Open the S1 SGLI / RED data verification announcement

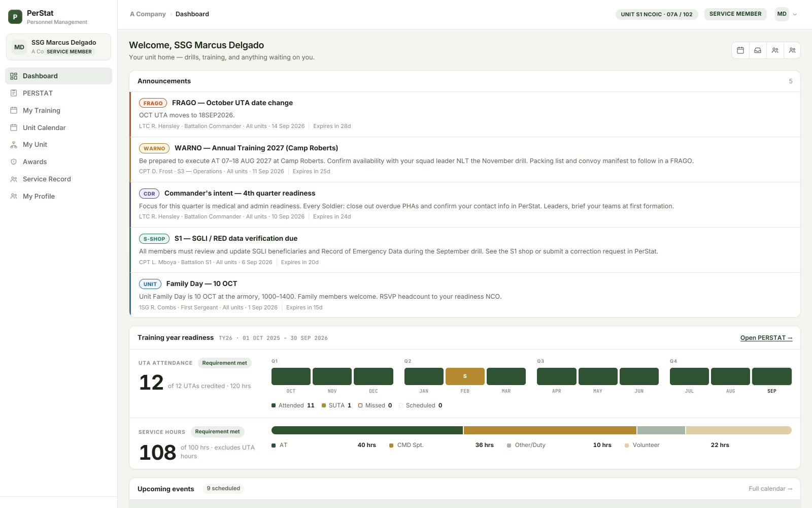tap(465, 250)
